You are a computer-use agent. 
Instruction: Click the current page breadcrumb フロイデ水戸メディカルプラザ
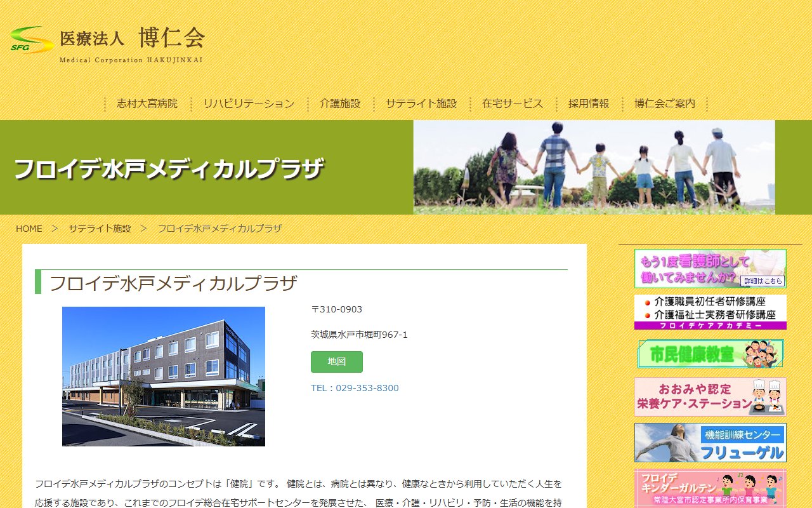[x=219, y=229]
